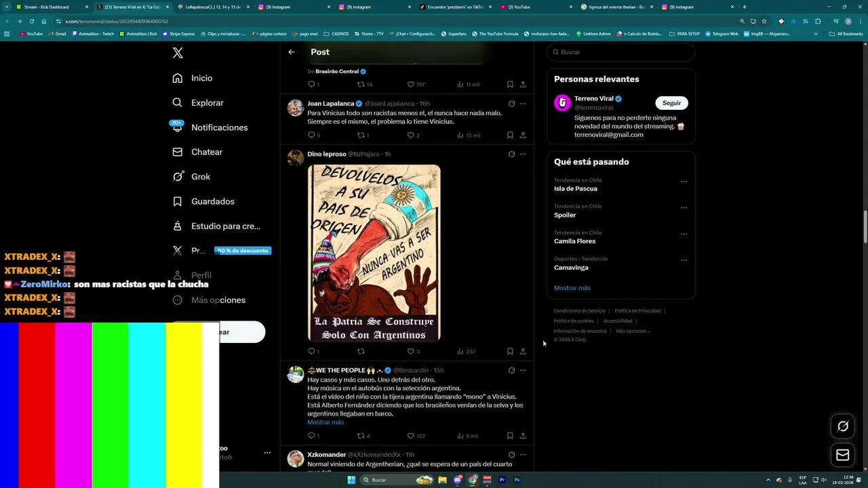The image size is (868, 488).
Task: Open options for Camila Flores trend
Action: (684, 234)
